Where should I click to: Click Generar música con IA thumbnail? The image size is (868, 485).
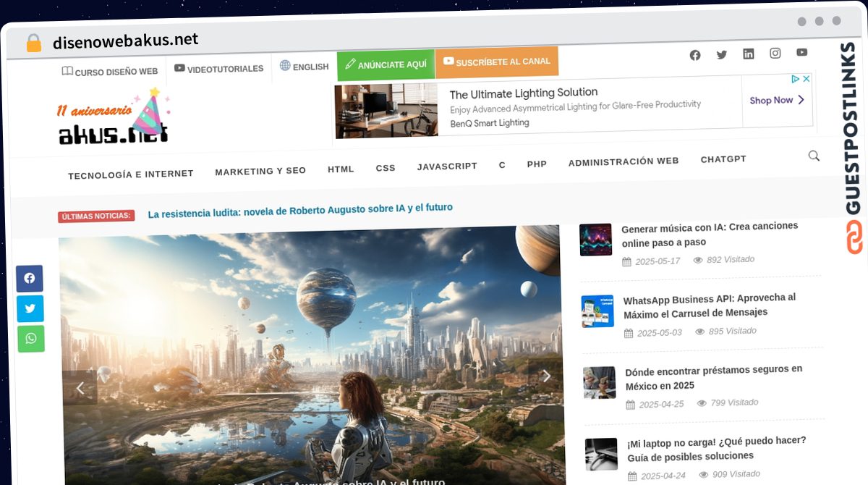[595, 240]
